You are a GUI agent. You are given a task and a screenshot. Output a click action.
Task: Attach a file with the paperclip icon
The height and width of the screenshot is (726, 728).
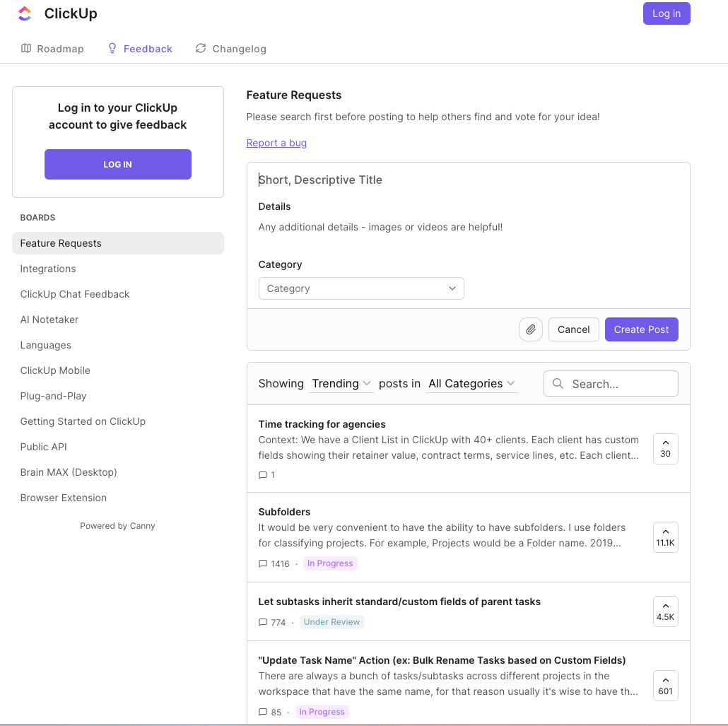531,329
